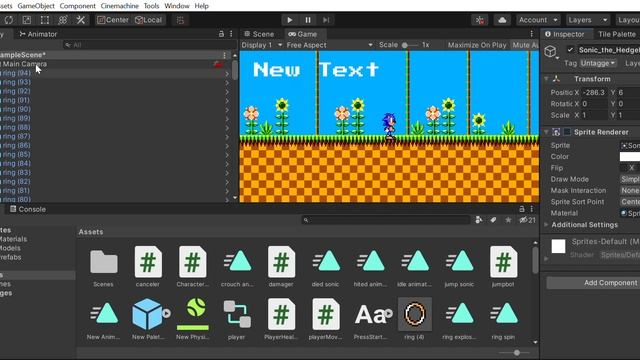Select Main Camera in Hierarchy
Viewport: 640px width, 360px height.
(24, 64)
